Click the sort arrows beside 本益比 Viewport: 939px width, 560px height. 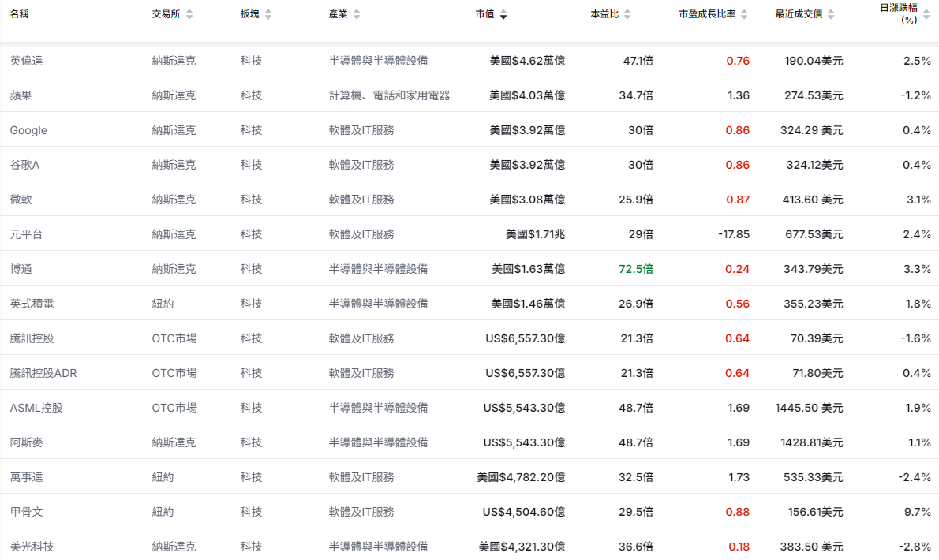click(x=627, y=13)
